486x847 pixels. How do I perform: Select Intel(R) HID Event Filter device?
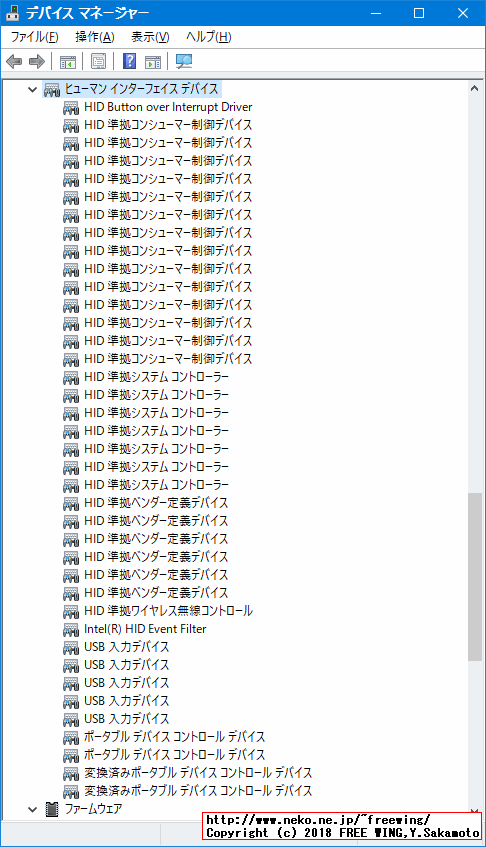point(145,629)
